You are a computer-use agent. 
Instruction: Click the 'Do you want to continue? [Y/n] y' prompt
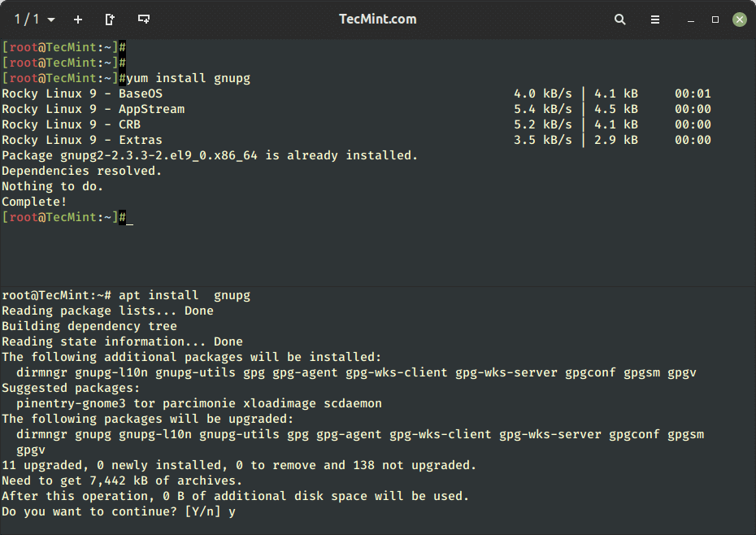click(x=119, y=511)
